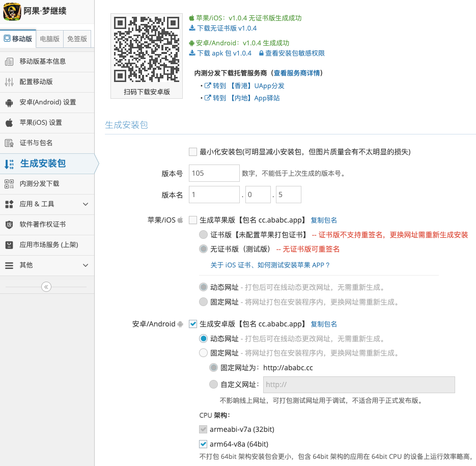Select Android 固定网址 radio option
The image size is (476, 466).
click(204, 353)
